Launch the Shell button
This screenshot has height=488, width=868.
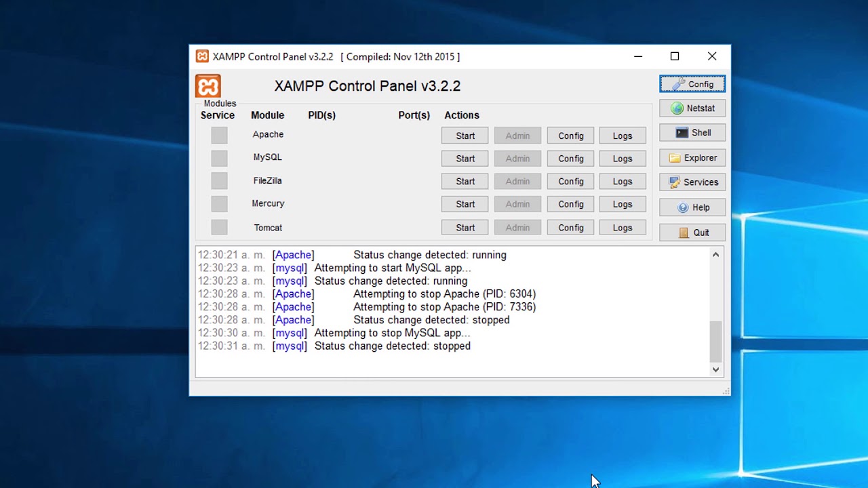click(692, 133)
